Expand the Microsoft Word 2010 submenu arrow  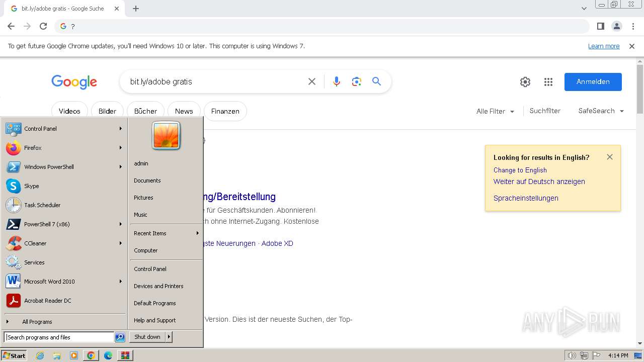point(121,282)
